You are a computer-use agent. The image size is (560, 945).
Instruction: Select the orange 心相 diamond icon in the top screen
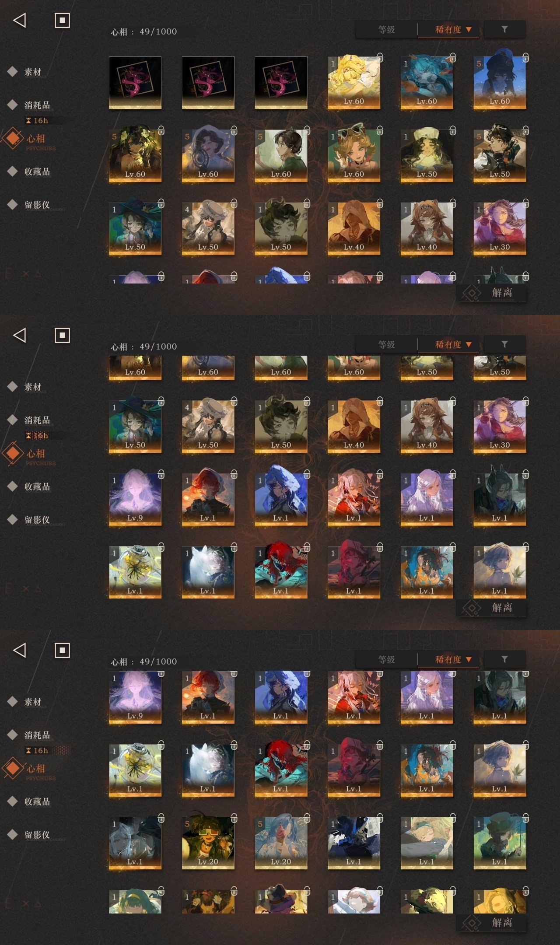13,138
